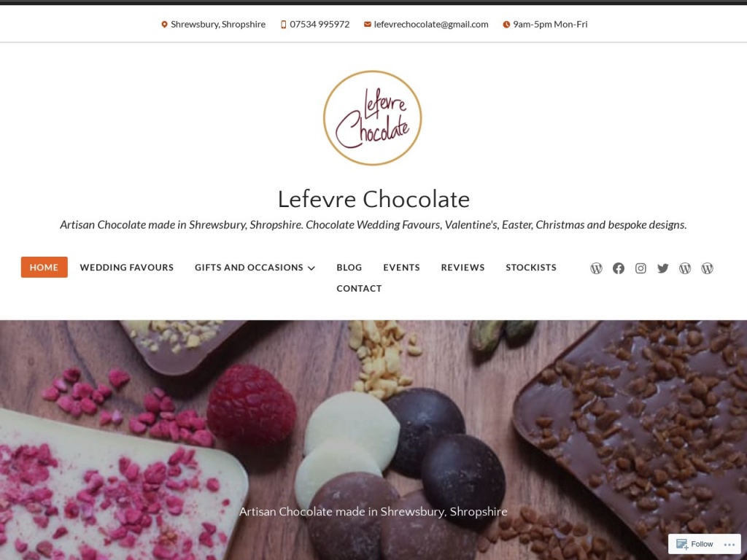This screenshot has width=747, height=560.
Task: Select the Home menu item
Action: coord(44,267)
